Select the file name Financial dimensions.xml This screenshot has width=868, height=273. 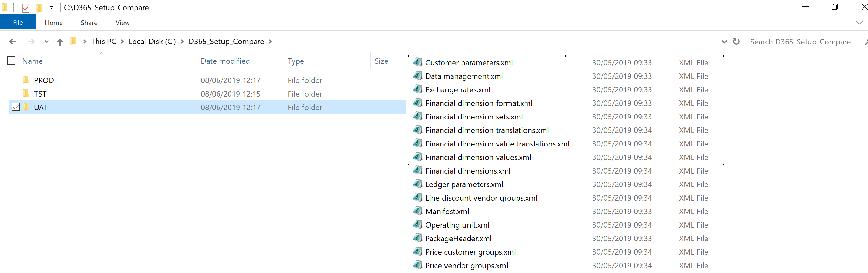(x=468, y=171)
